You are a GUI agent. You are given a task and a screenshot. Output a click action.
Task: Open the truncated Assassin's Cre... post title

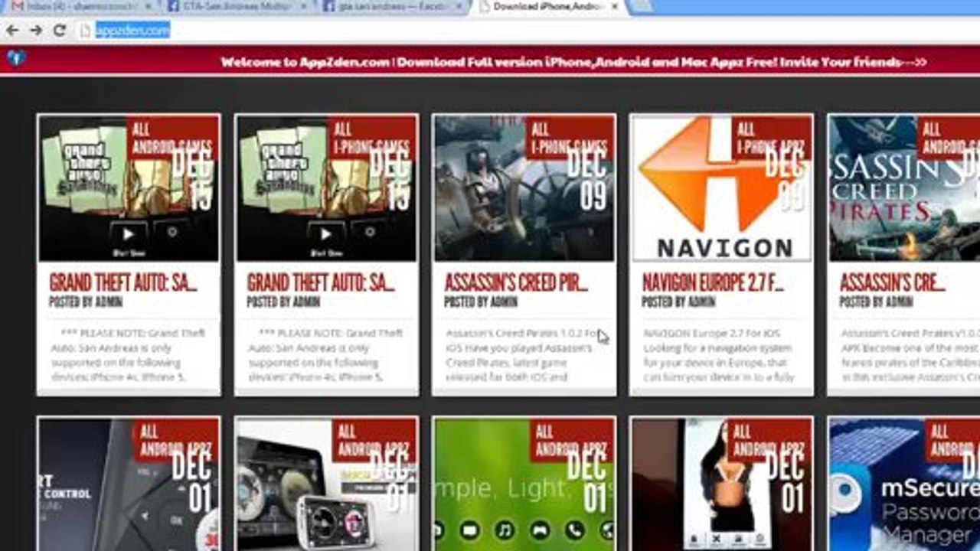click(x=893, y=282)
